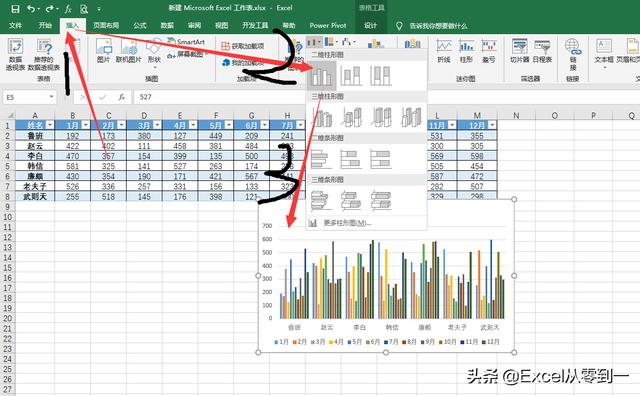Open the 姓名 column filter dropdown

50,125
